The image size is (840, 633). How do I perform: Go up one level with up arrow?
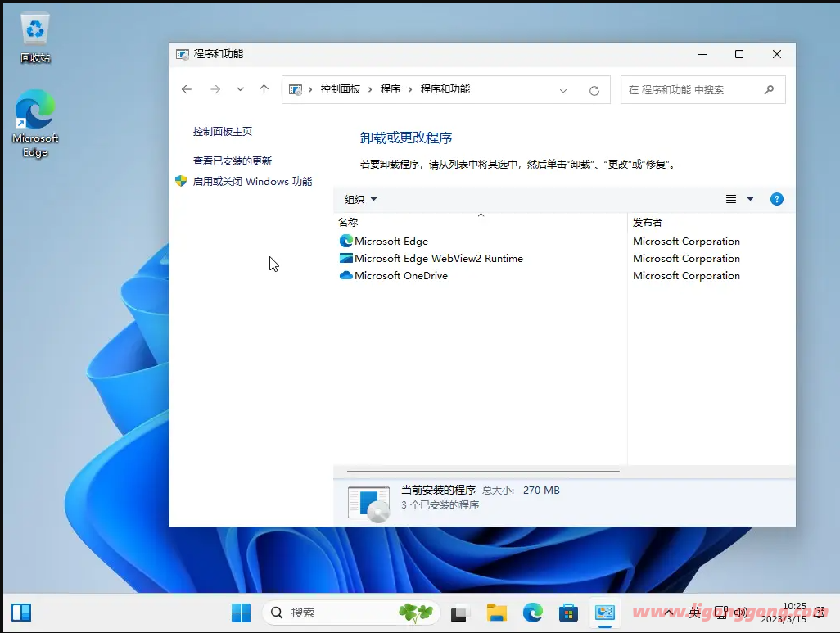[264, 89]
